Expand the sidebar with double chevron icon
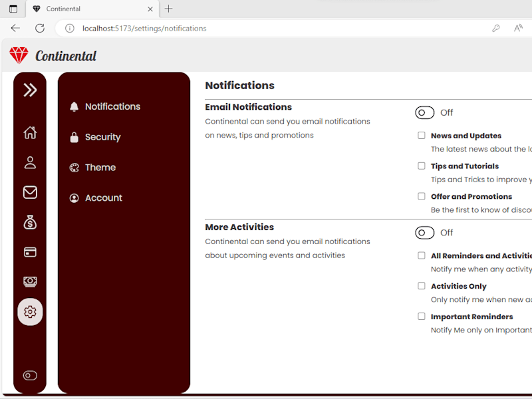 coord(30,90)
